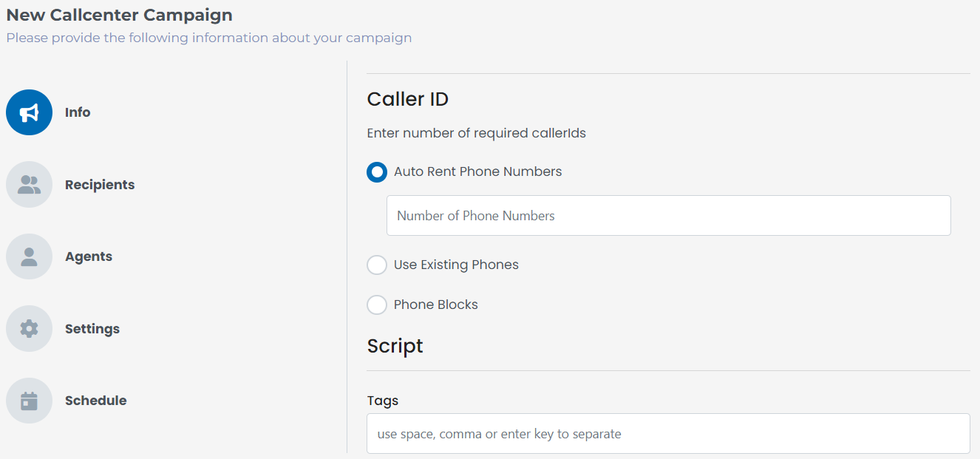
Task: Click the Use Existing Phones label text
Action: click(x=456, y=265)
